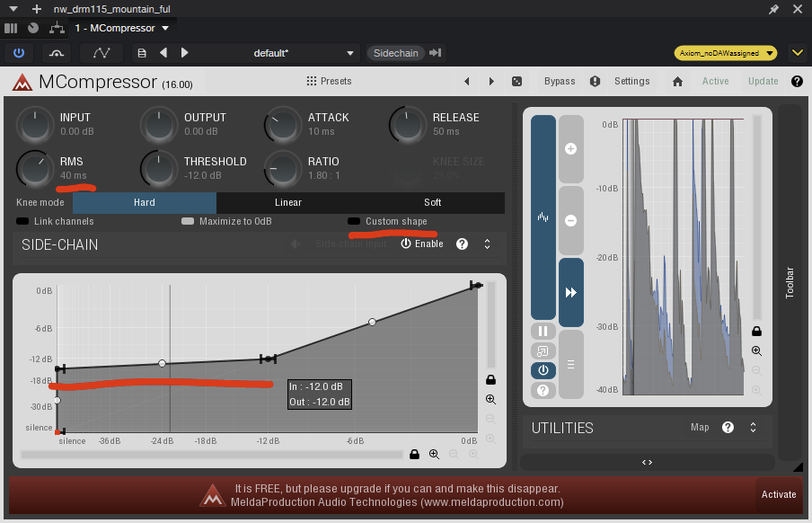Click the randomize dice icon
This screenshot has height=523, width=812.
[516, 82]
